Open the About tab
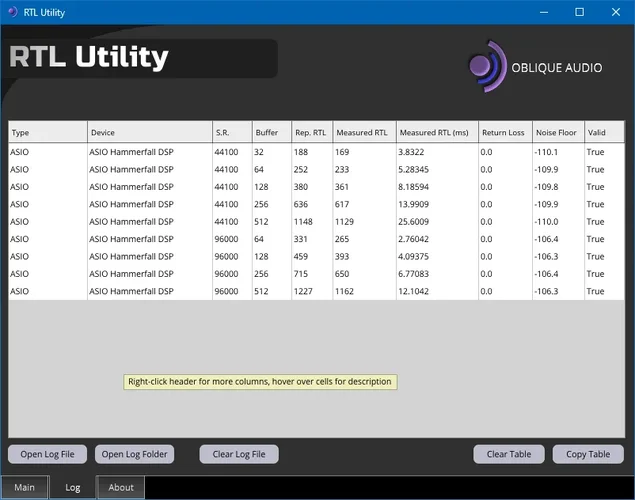This screenshot has height=500, width=635. pos(121,487)
